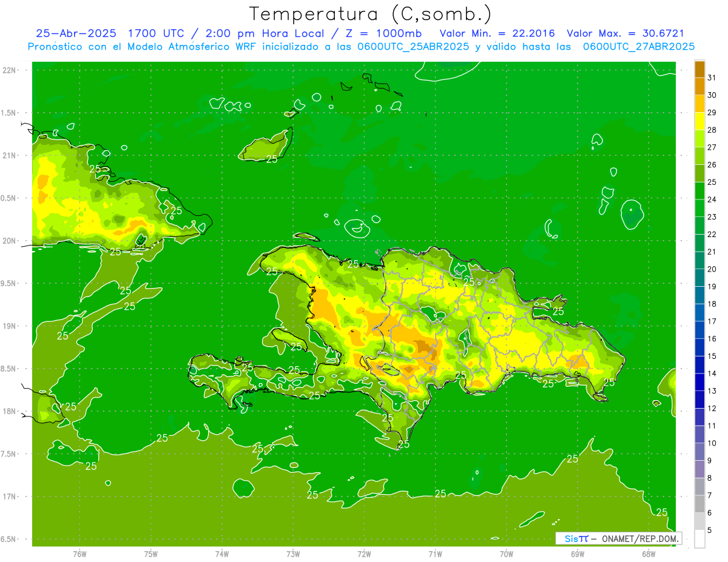Viewport: 728px width, 562px height.
Task: Click the '71W' longitude axis label
Action: click(x=435, y=554)
